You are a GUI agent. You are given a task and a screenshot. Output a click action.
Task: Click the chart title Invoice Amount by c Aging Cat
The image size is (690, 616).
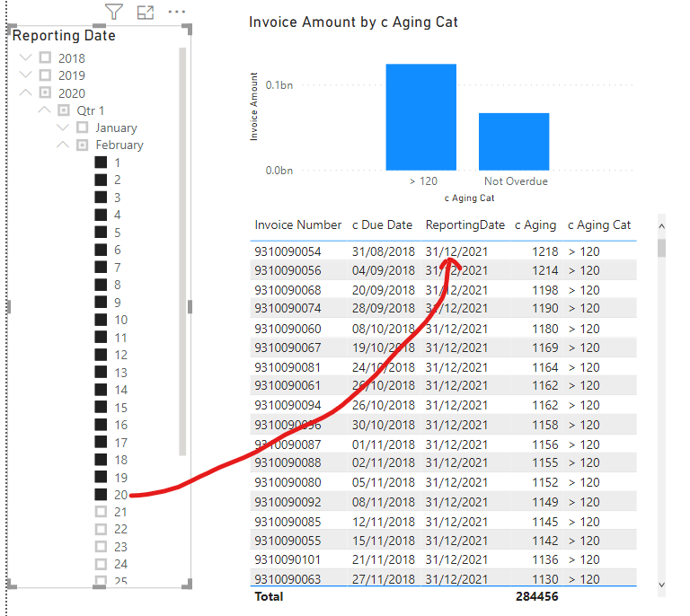pos(353,22)
